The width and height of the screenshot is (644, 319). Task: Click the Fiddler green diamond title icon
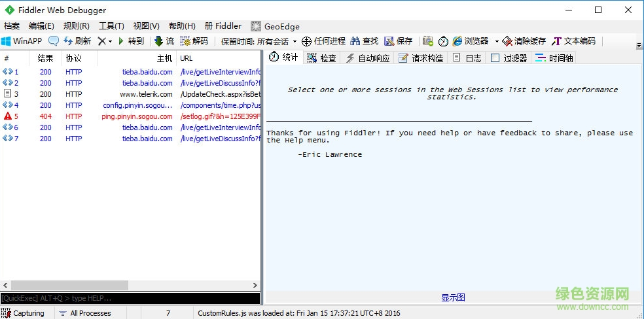(9, 10)
